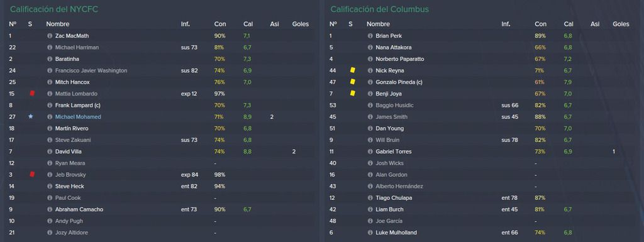Sort Columbus table by Con column header

click(540, 24)
